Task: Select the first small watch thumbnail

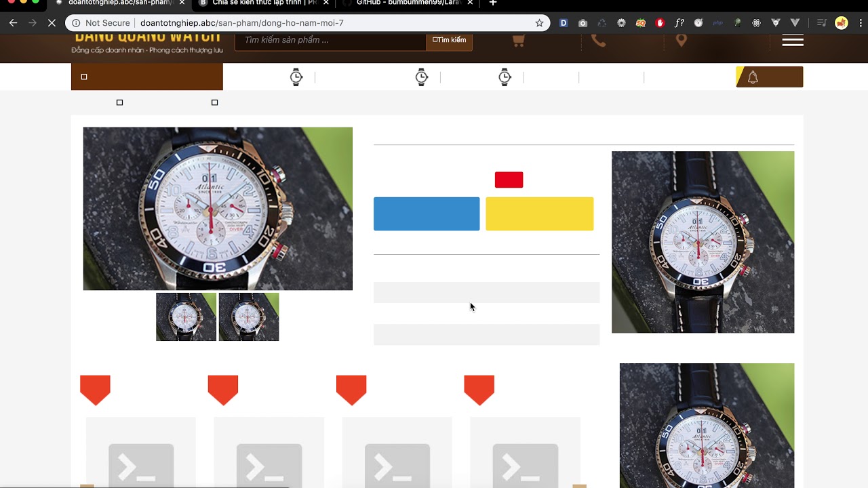Action: pyautogui.click(x=186, y=317)
